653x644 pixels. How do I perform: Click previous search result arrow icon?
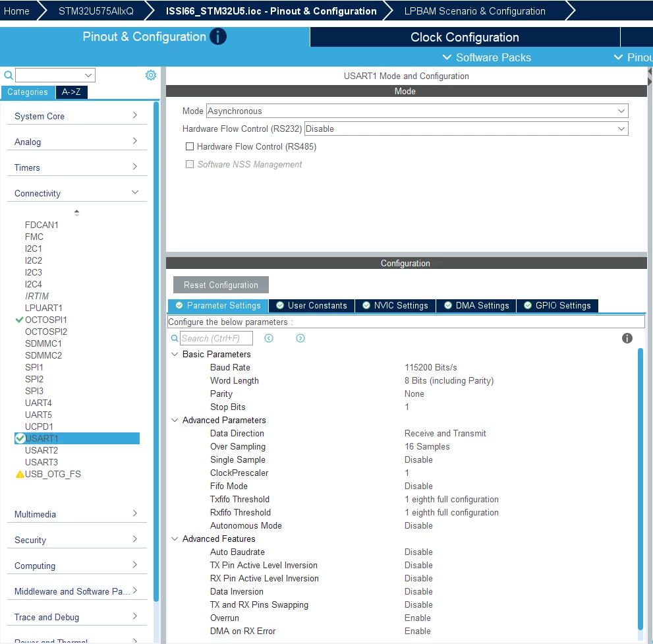[269, 338]
